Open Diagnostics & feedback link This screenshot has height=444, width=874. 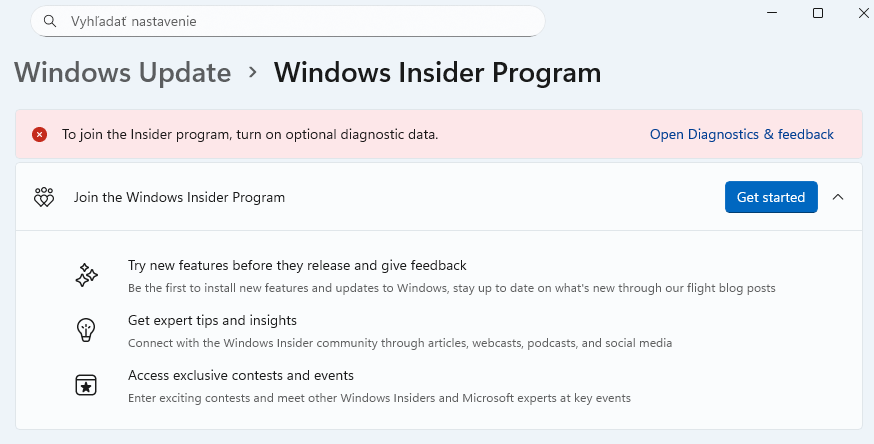(741, 134)
